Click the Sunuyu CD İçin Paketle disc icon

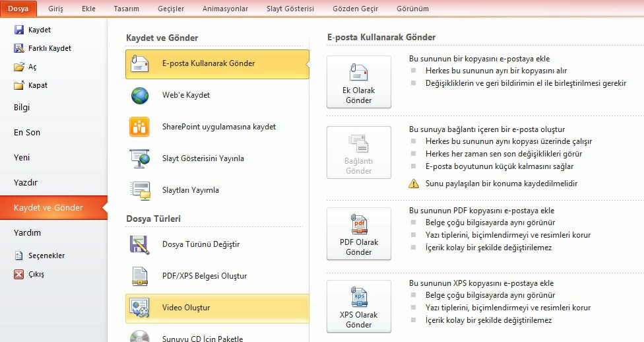tap(140, 337)
